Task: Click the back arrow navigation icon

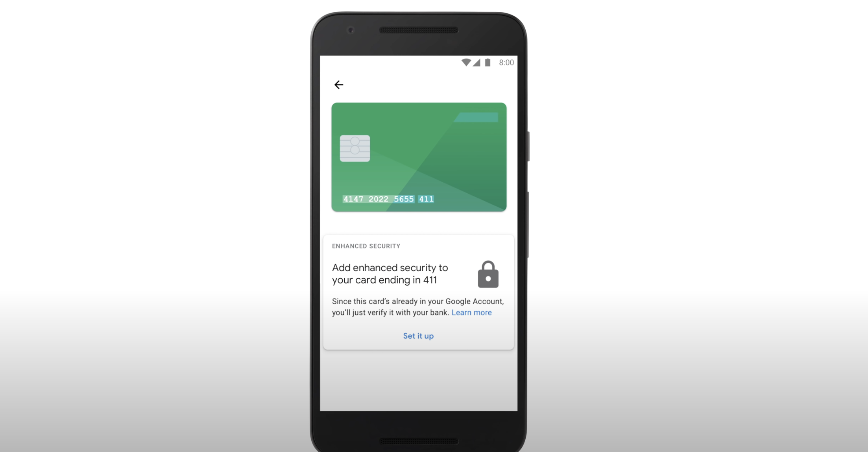Action: click(340, 84)
